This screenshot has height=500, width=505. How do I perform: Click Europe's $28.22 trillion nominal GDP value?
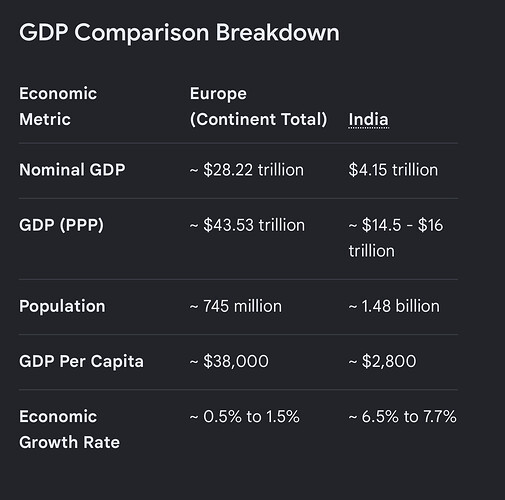(x=247, y=170)
